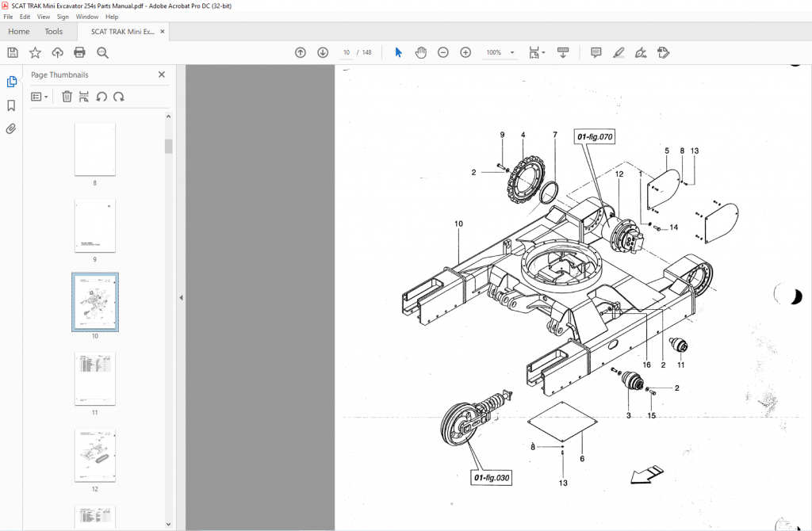This screenshot has width=812, height=531.
Task: Click the 100% zoom value field
Action: pos(493,52)
